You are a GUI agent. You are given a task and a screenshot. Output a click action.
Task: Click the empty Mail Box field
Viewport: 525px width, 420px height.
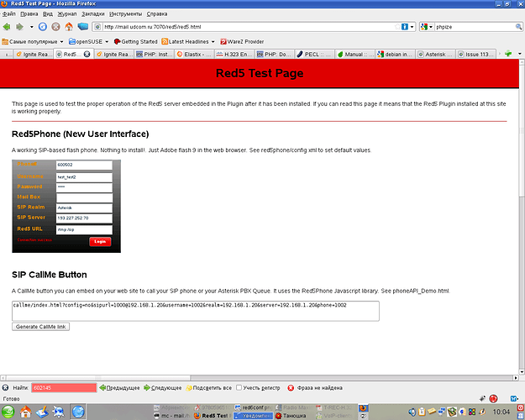[84, 197]
